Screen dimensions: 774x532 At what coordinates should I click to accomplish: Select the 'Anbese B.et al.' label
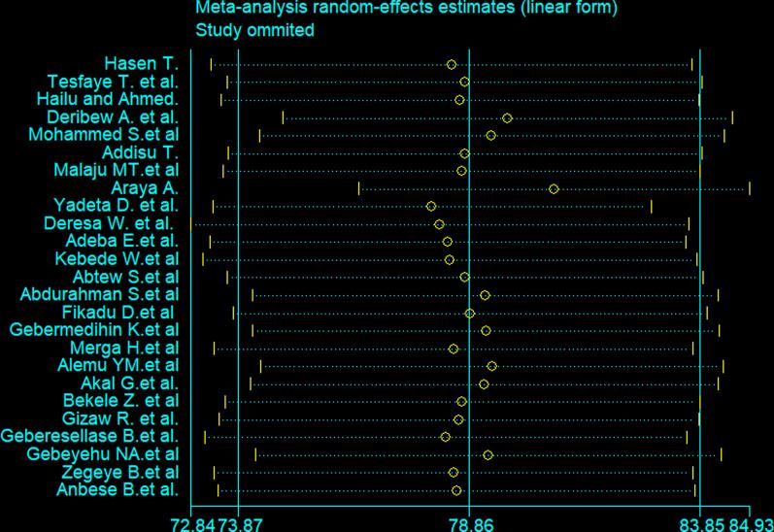pyautogui.click(x=118, y=489)
